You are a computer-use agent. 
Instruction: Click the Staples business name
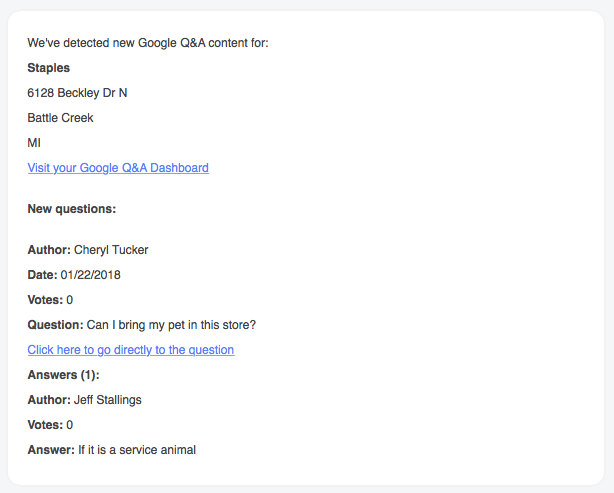tap(49, 68)
